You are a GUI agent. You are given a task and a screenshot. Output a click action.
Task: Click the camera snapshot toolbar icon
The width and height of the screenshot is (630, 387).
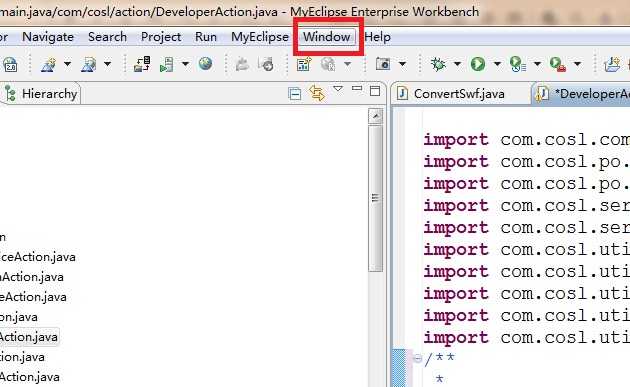tap(383, 64)
